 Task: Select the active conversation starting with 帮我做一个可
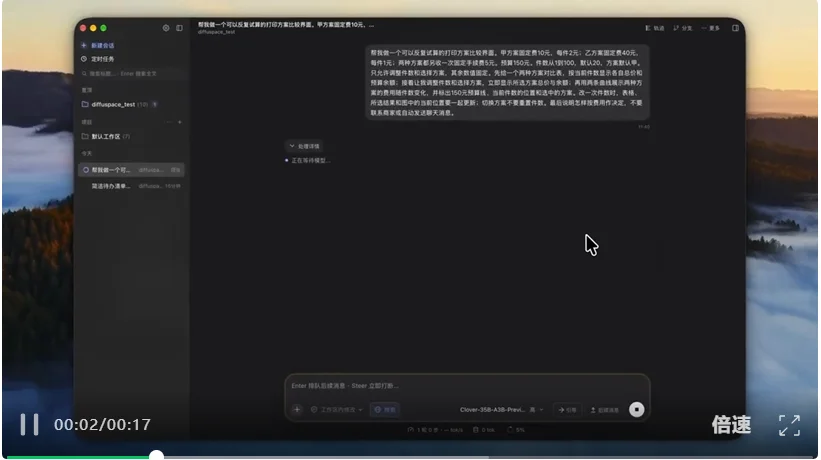coord(131,170)
